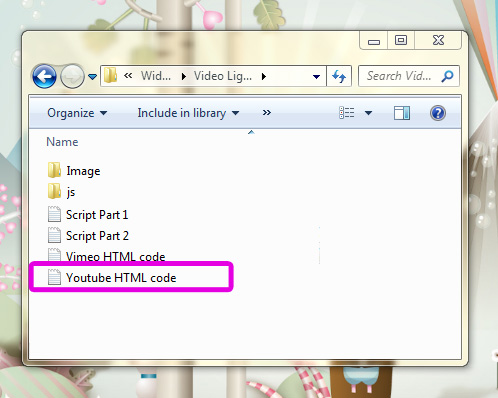Select the Image folder icon
Screen dimensions: 498x398
(x=54, y=170)
